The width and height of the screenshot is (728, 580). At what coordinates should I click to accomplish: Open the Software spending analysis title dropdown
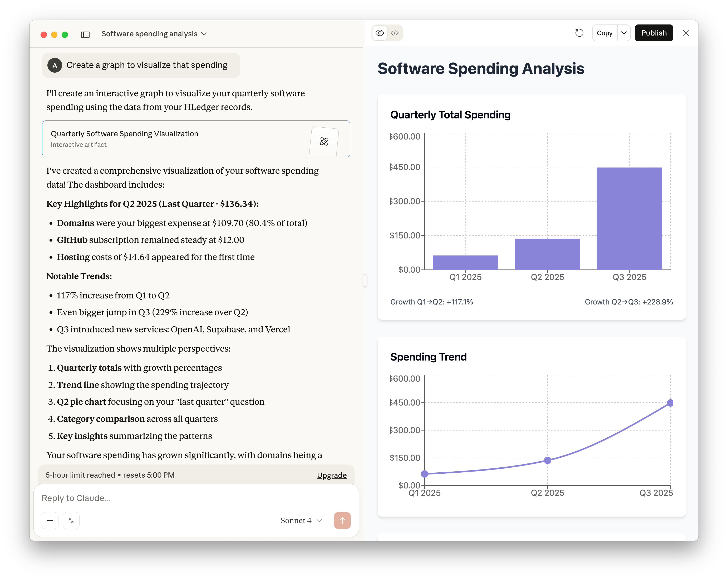(154, 34)
